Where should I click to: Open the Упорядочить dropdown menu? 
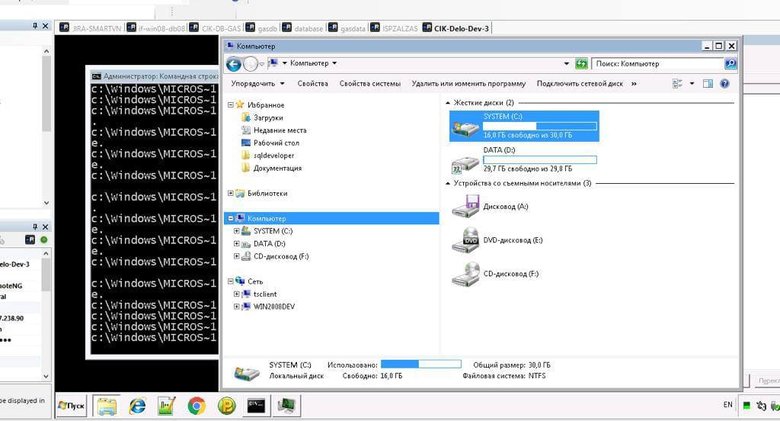(x=257, y=84)
